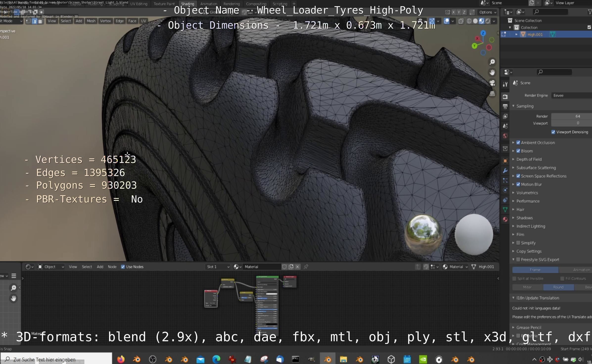Viewport: 592px width, 364px height.
Task: Expand Subsurface Scattering panel
Action: pos(513,168)
